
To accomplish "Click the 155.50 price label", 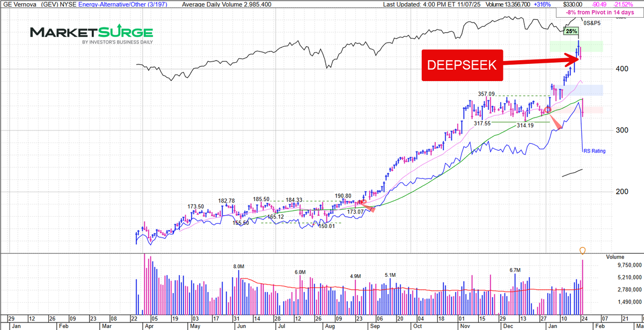I will coord(241,223).
